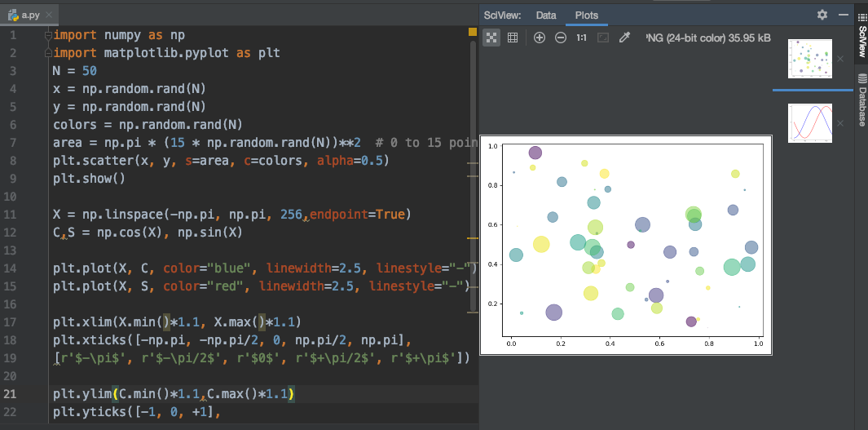
Task: Click 'plt.show()' on line 9
Action: [89, 179]
